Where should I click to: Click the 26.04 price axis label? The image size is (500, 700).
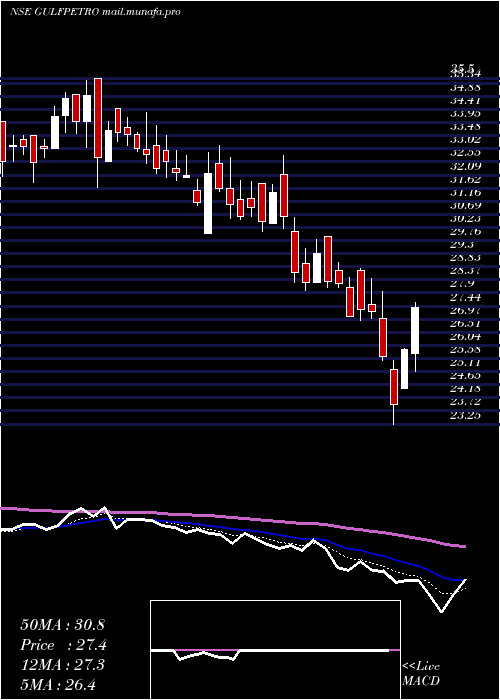pyautogui.click(x=467, y=337)
